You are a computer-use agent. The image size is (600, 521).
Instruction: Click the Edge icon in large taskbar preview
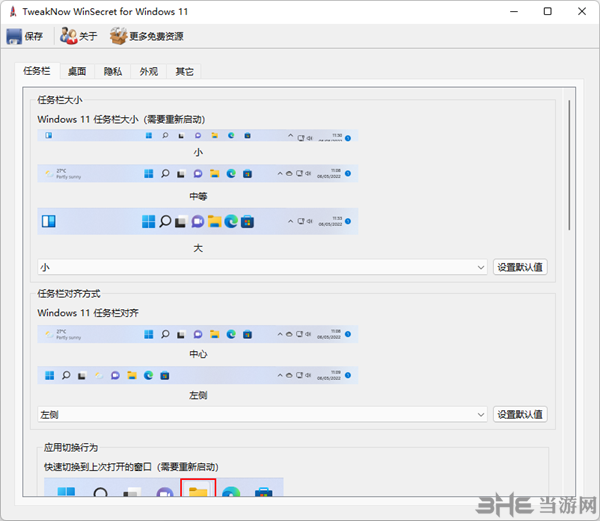click(x=231, y=221)
